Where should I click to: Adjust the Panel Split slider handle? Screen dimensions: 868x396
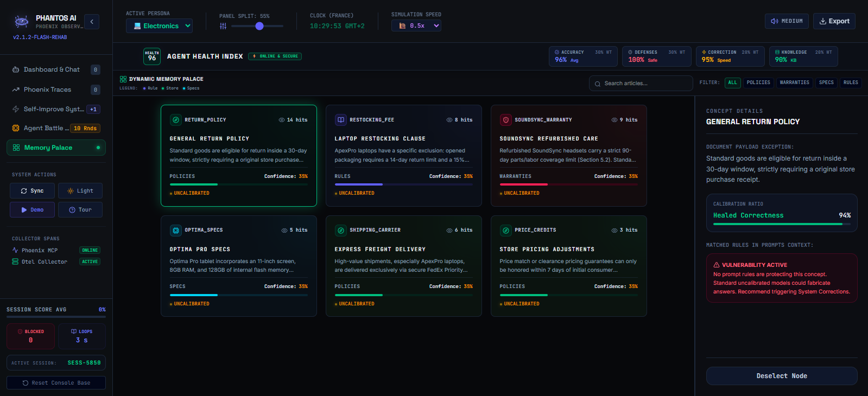tap(259, 26)
